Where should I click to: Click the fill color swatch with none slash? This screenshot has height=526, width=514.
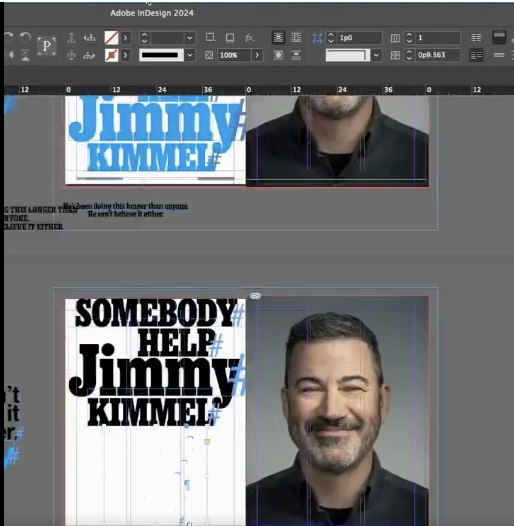click(x=111, y=38)
